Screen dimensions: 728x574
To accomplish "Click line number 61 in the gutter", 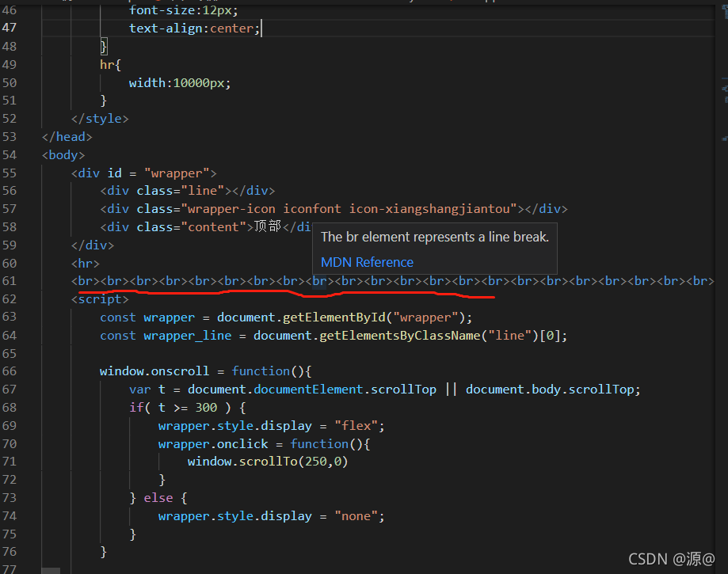I will (10, 281).
